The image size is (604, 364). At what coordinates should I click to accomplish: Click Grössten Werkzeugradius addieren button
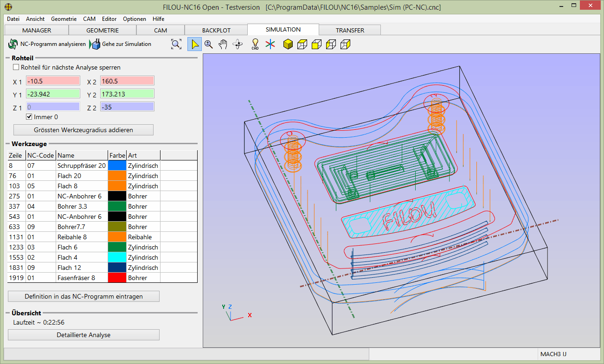click(x=84, y=130)
